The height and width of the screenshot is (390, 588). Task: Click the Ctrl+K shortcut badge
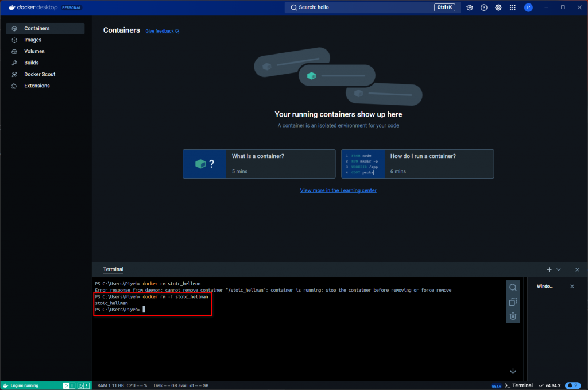(x=444, y=7)
